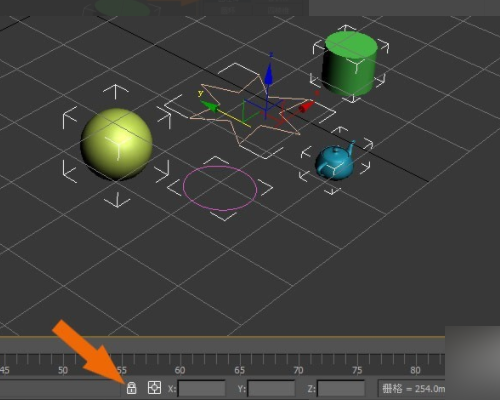
Task: Click the X coordinate input field
Action: (x=202, y=389)
